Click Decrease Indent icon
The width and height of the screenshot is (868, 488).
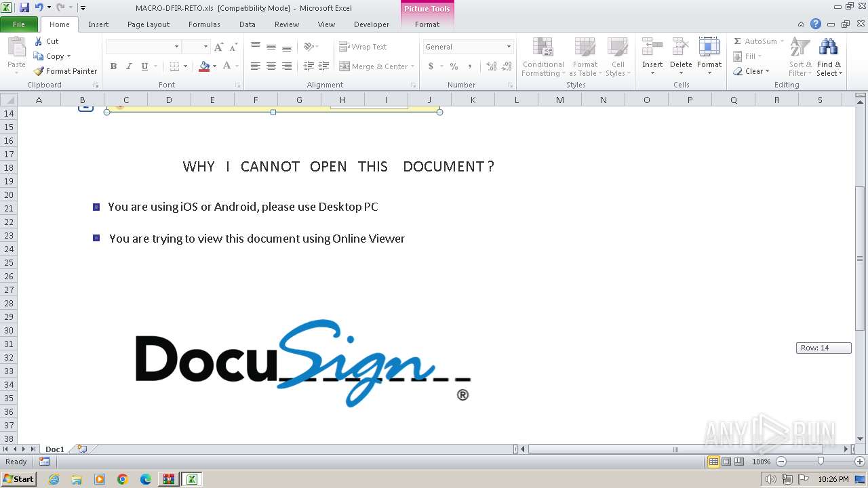point(309,66)
